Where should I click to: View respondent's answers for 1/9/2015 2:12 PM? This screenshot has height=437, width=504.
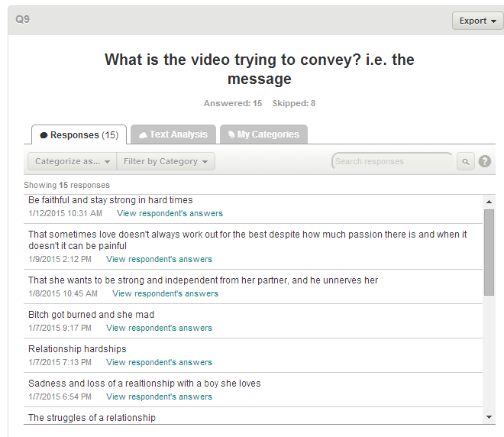click(x=159, y=259)
